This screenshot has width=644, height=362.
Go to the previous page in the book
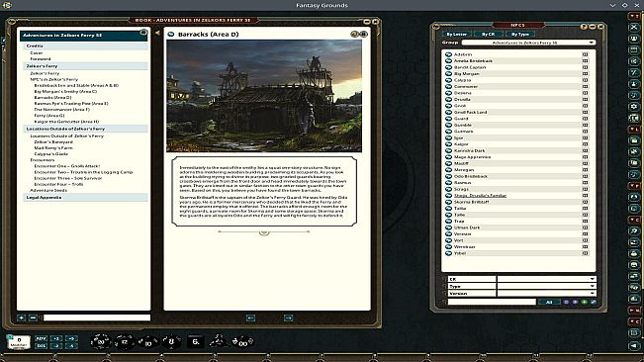coord(250,317)
